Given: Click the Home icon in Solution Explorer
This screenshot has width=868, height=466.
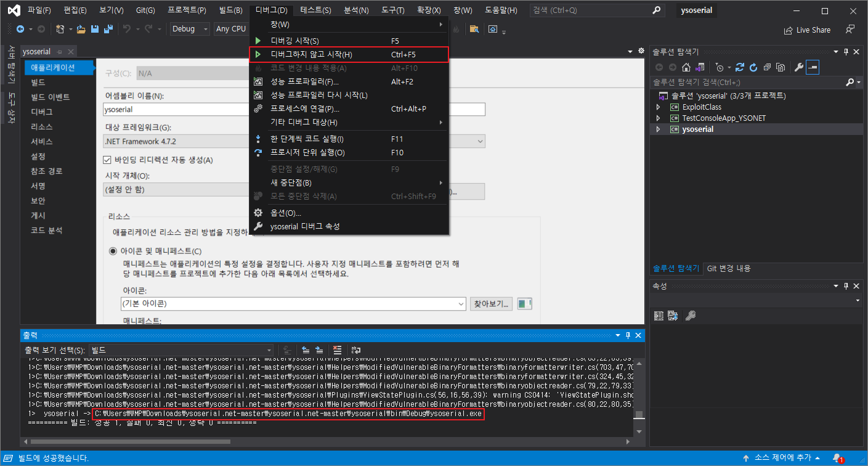Looking at the screenshot, I should pyautogui.click(x=686, y=67).
